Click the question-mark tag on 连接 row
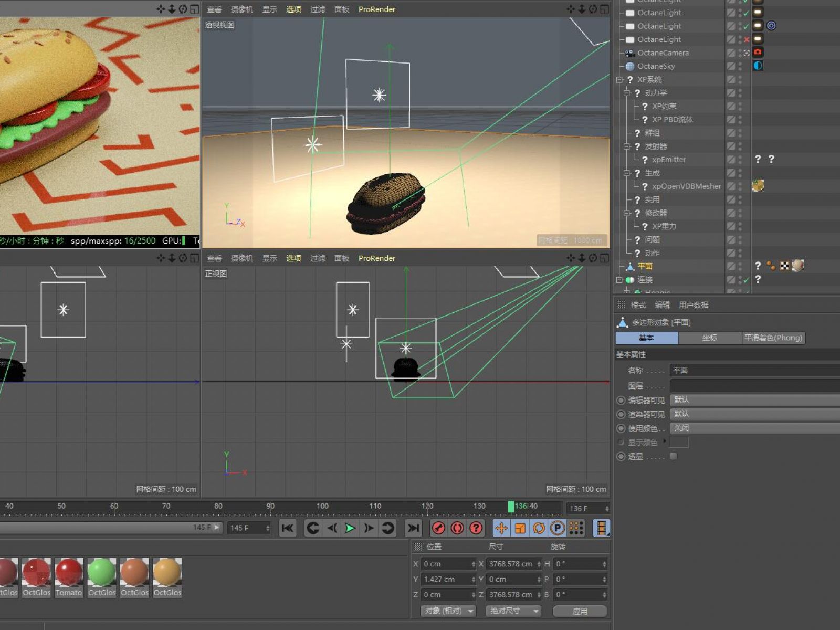This screenshot has width=840, height=630. click(758, 279)
